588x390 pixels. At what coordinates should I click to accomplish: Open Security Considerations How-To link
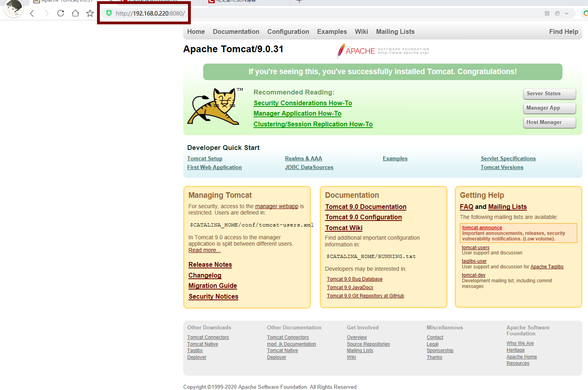(303, 103)
